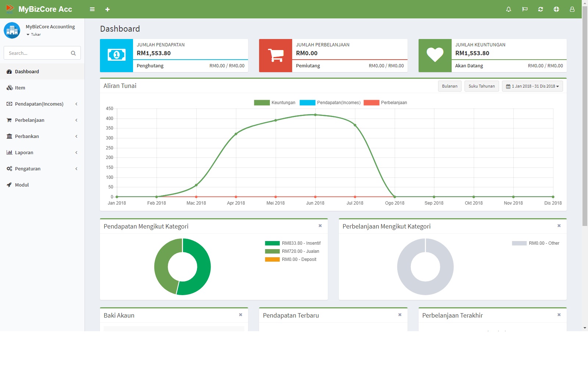This screenshot has height=368, width=588.
Task: Open the Modul menu entry
Action: tap(42, 185)
